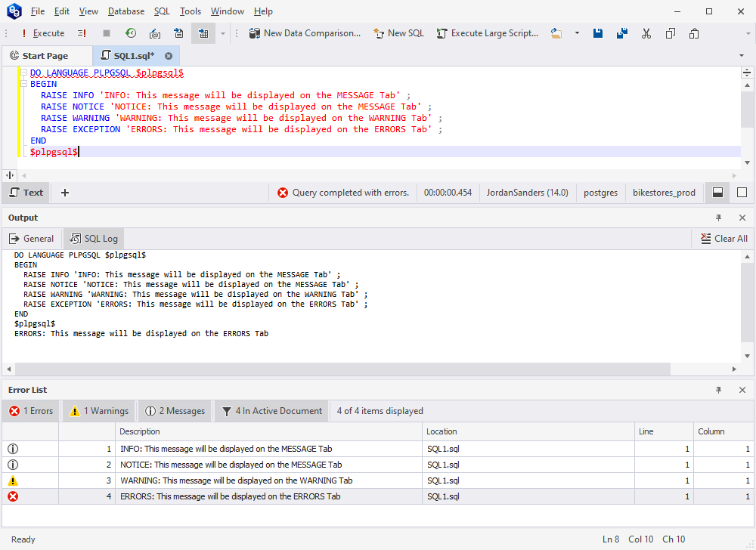Click the Save All icon
This screenshot has height=550, width=756.
(622, 33)
